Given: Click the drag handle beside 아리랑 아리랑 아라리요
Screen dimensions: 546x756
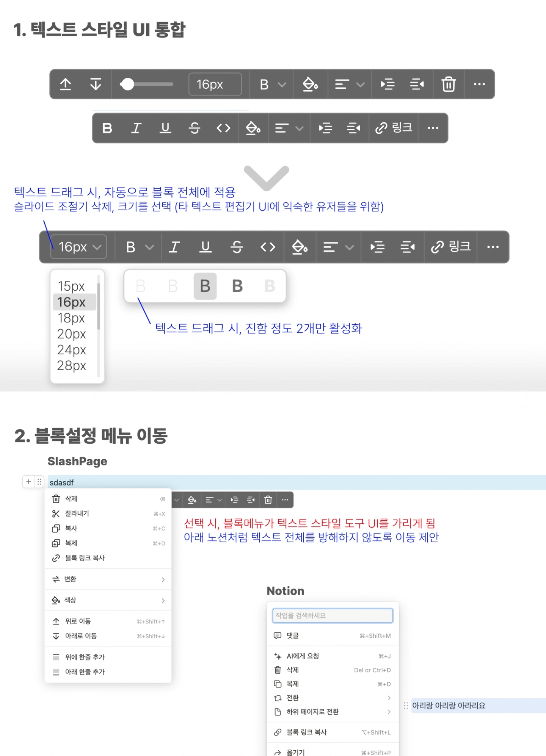Looking at the screenshot, I should [406, 706].
